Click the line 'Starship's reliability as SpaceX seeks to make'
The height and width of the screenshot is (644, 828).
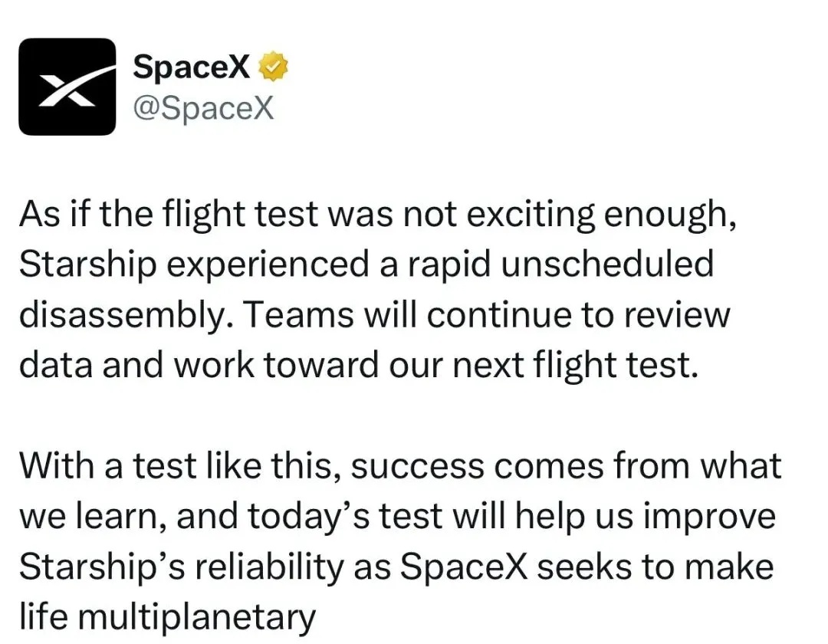coord(396,567)
